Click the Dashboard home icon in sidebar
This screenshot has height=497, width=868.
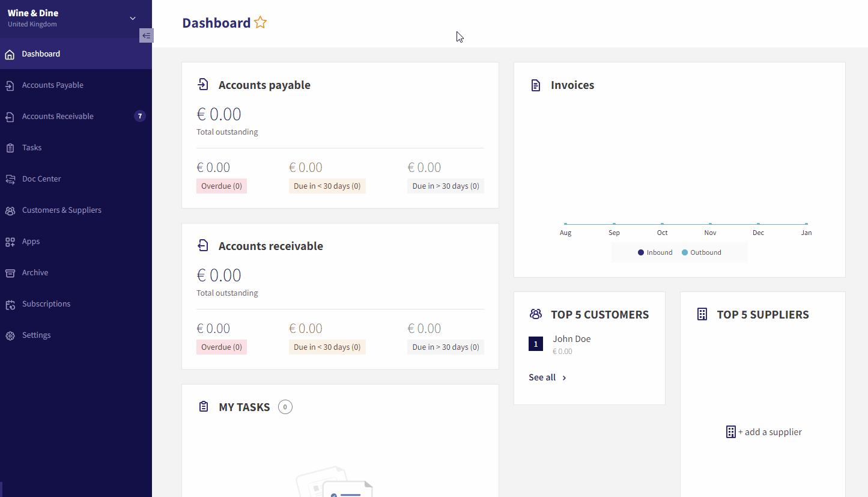tap(10, 54)
